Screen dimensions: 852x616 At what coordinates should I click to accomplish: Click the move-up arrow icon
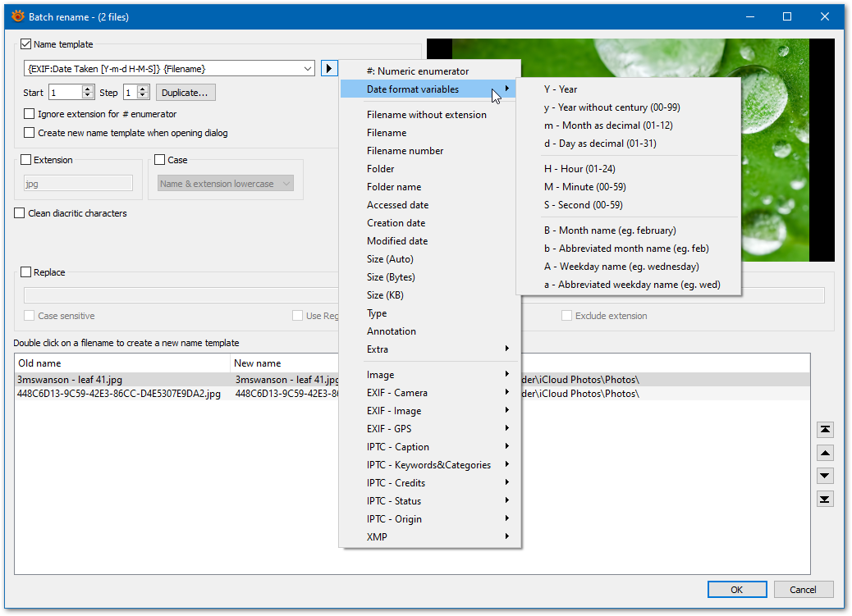tap(826, 453)
